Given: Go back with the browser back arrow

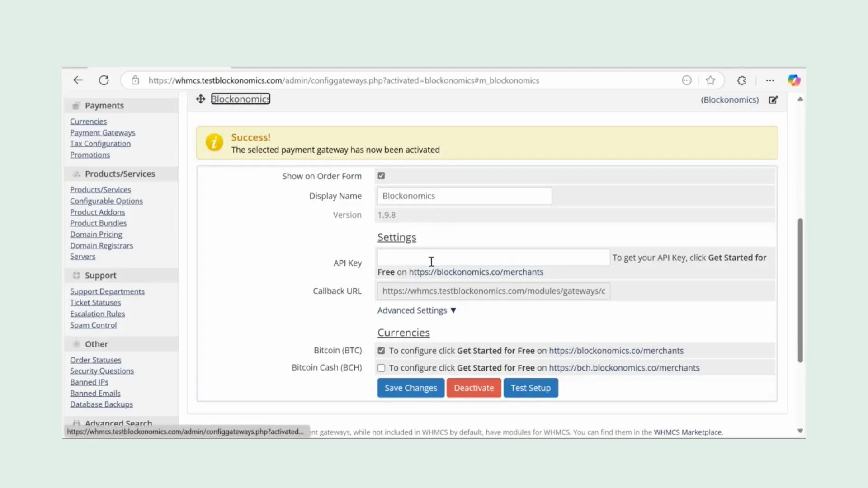Looking at the screenshot, I should pyautogui.click(x=78, y=80).
